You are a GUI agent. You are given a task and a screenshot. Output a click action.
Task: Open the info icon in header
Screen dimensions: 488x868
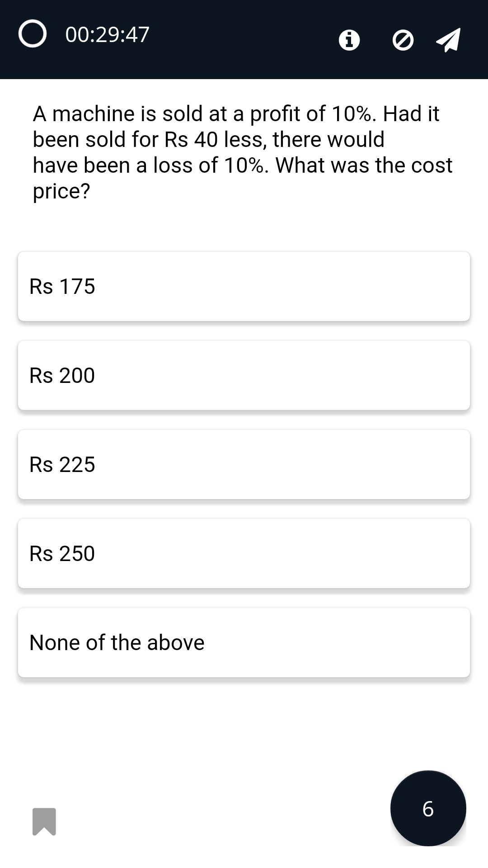pyautogui.click(x=349, y=40)
